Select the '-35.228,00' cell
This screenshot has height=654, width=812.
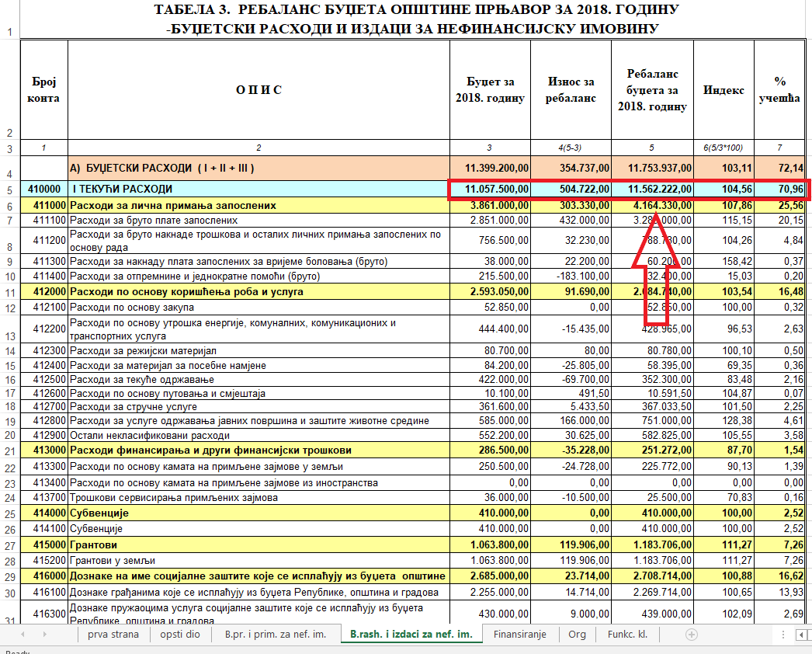[x=571, y=450]
